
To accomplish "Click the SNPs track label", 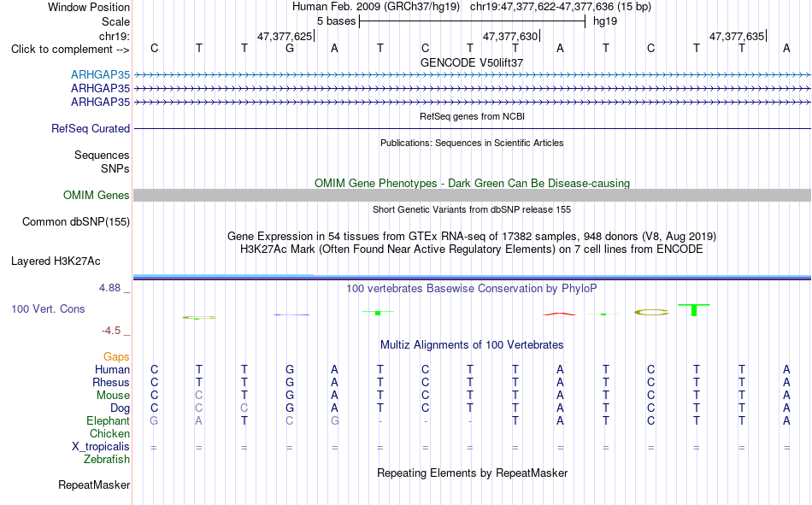I will pyautogui.click(x=115, y=168).
